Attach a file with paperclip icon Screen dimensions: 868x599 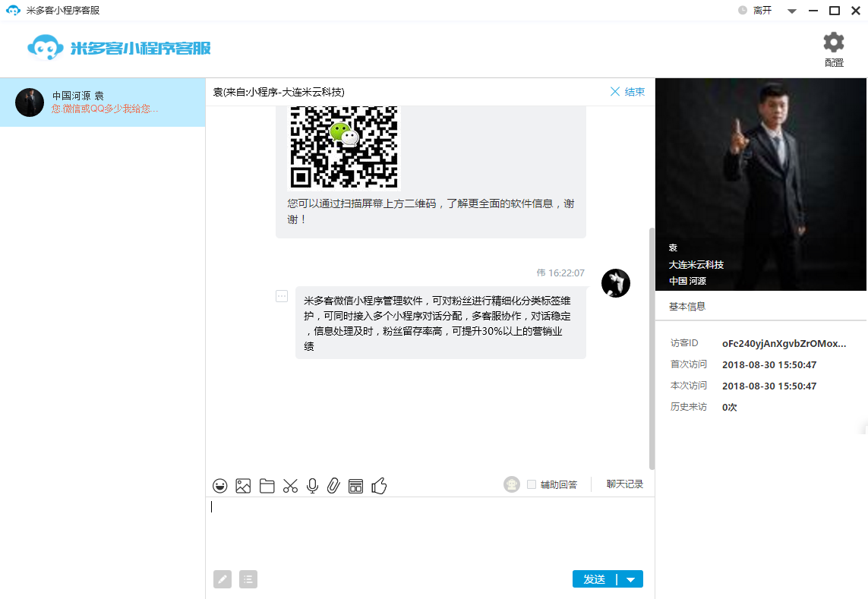click(333, 486)
